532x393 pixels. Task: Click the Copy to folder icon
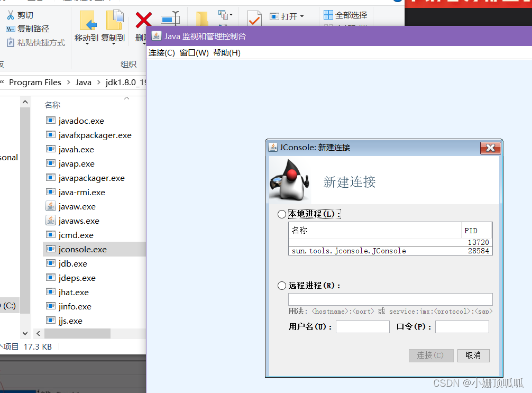(115, 20)
